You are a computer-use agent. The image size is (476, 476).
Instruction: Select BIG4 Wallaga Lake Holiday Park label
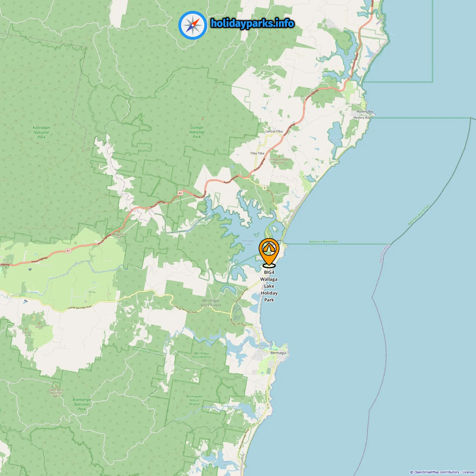pos(269,286)
